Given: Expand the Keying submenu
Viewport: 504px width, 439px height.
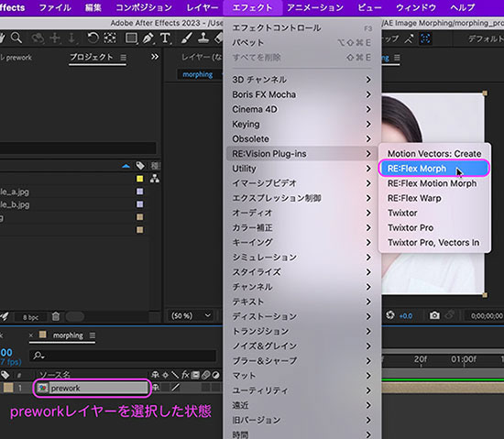Looking at the screenshot, I should point(301,124).
